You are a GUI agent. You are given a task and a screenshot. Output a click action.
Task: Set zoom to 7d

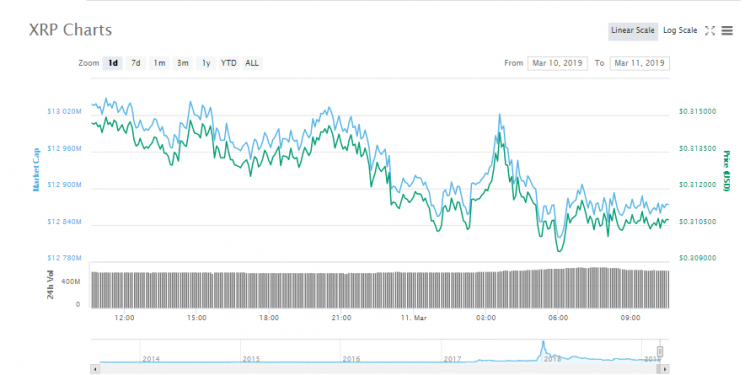(x=136, y=63)
